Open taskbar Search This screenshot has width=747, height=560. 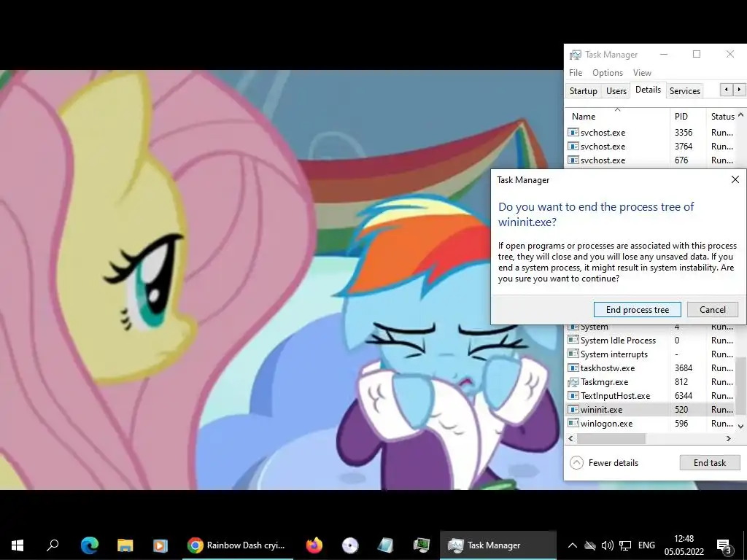53,545
